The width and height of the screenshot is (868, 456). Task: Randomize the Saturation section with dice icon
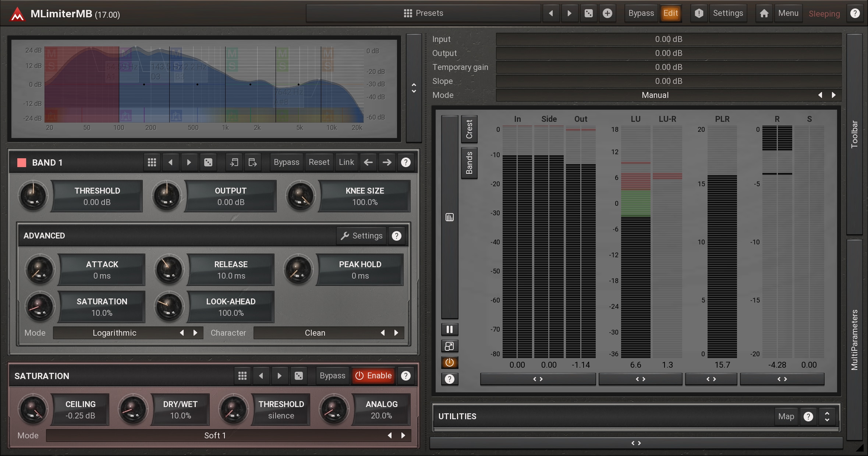coord(298,376)
